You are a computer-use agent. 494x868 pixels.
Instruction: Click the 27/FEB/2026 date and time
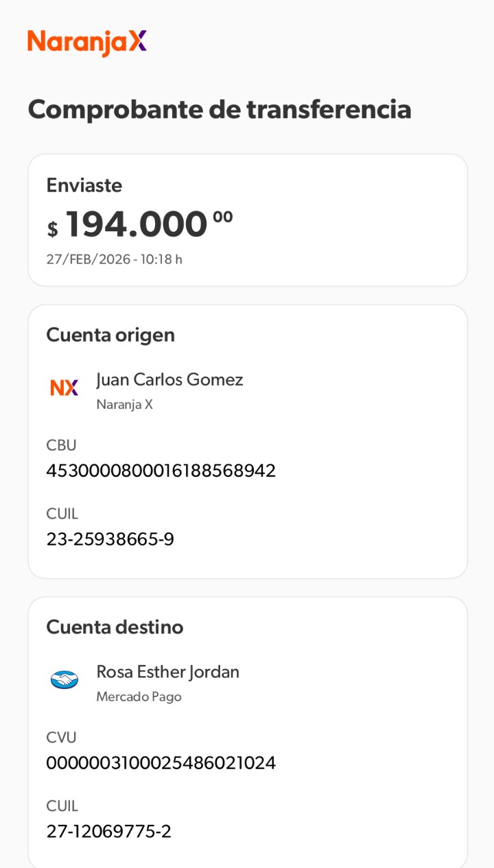click(114, 259)
